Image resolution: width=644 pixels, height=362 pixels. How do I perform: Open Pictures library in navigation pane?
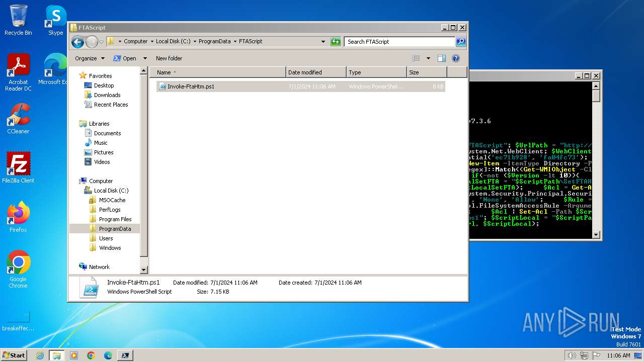click(x=104, y=152)
